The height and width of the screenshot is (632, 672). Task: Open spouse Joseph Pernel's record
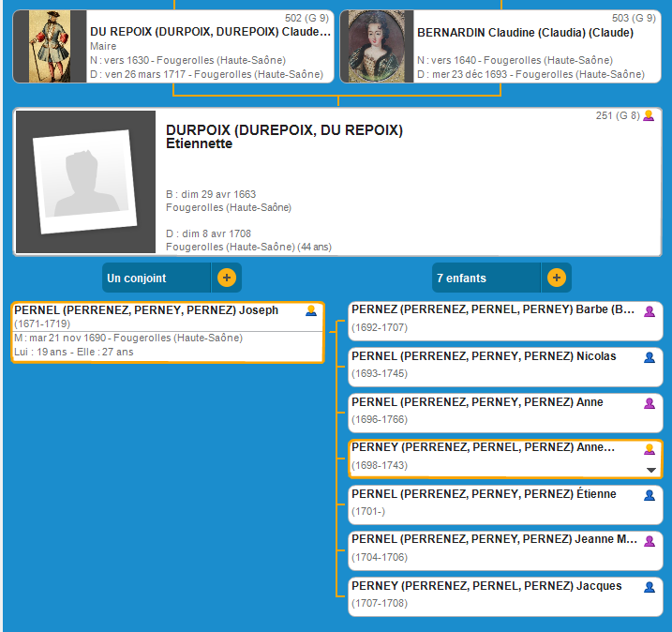point(146,310)
